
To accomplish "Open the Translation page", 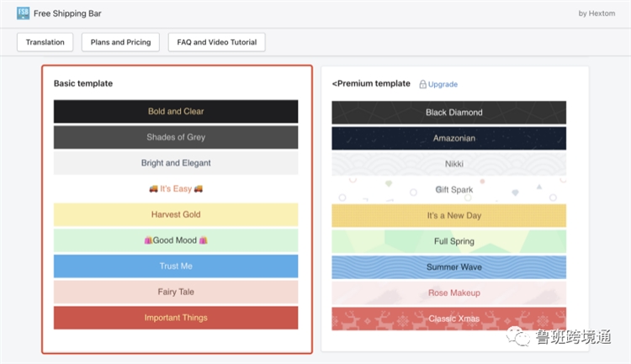I will (45, 42).
